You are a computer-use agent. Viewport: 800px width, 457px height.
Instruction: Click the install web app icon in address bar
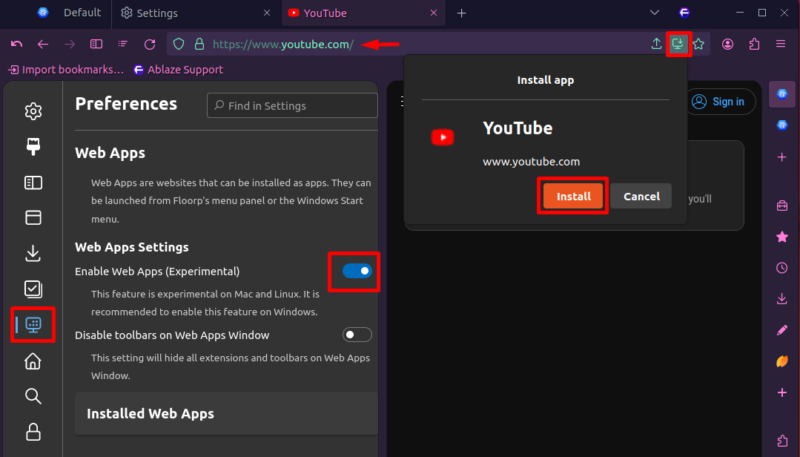tap(678, 44)
